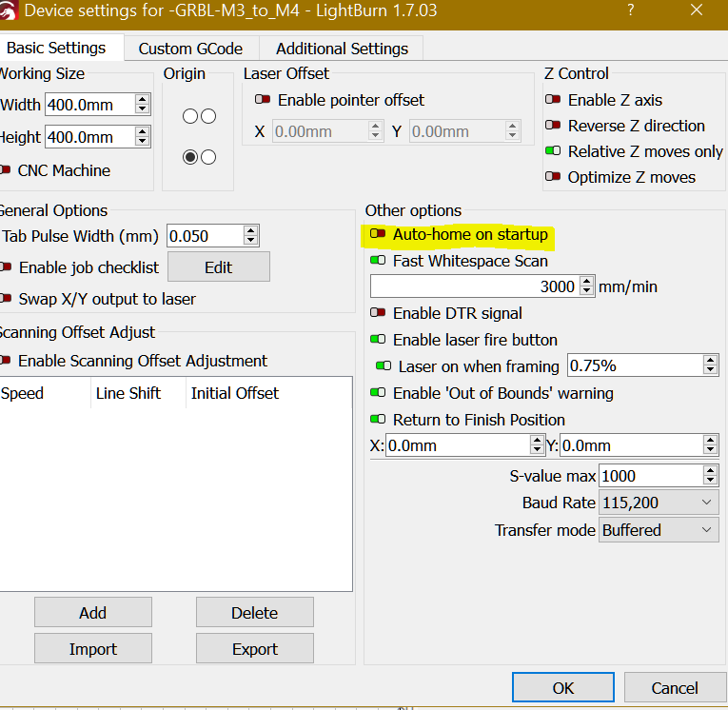Viewport: 728px width, 710px height.
Task: Select bottom-left origin radio button
Action: point(190,157)
